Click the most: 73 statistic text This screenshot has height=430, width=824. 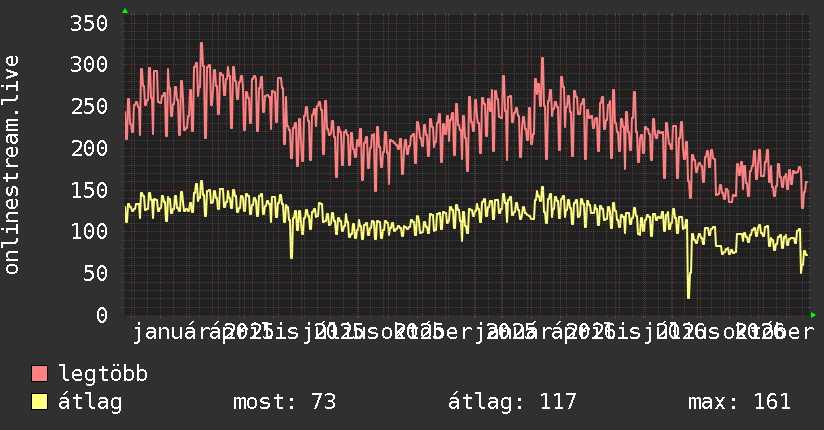[284, 402]
